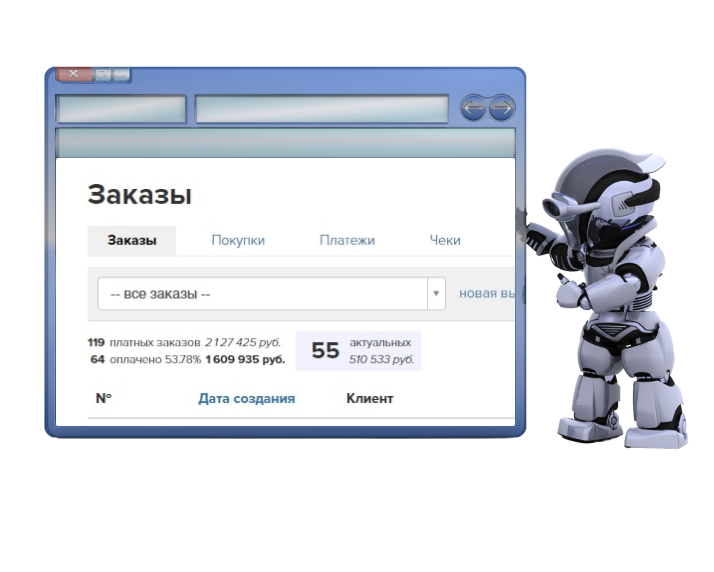The width and height of the screenshot is (714, 572).
Task: Click the '510 533 руб.' amount
Action: [382, 360]
